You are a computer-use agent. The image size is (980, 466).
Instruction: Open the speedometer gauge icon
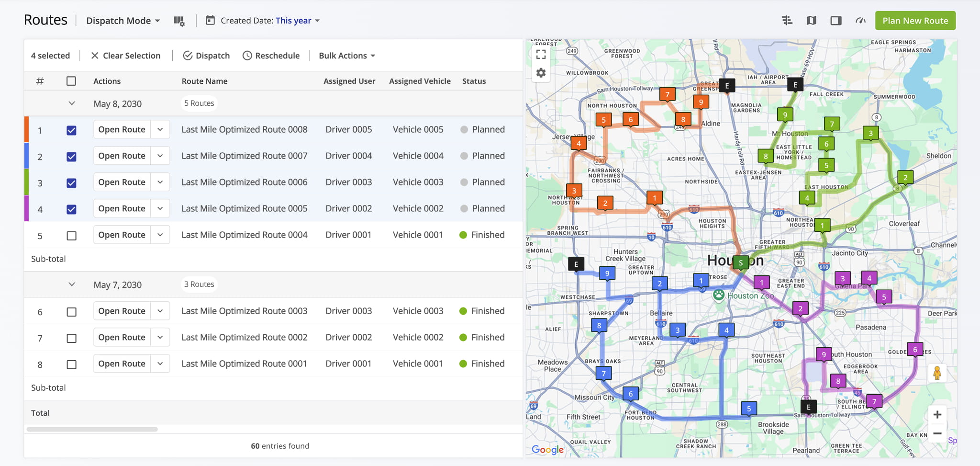tap(860, 21)
